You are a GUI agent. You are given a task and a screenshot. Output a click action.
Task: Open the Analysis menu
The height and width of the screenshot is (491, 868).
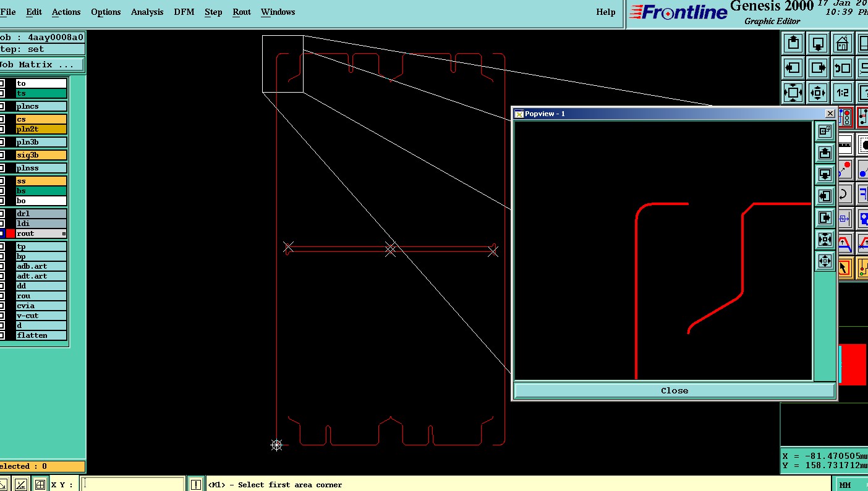(147, 12)
